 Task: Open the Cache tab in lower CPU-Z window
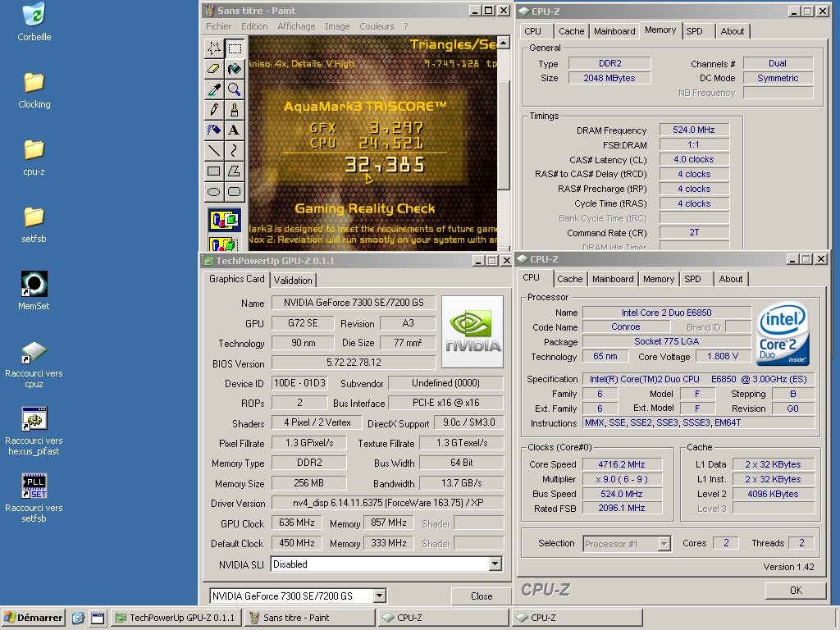pos(569,279)
